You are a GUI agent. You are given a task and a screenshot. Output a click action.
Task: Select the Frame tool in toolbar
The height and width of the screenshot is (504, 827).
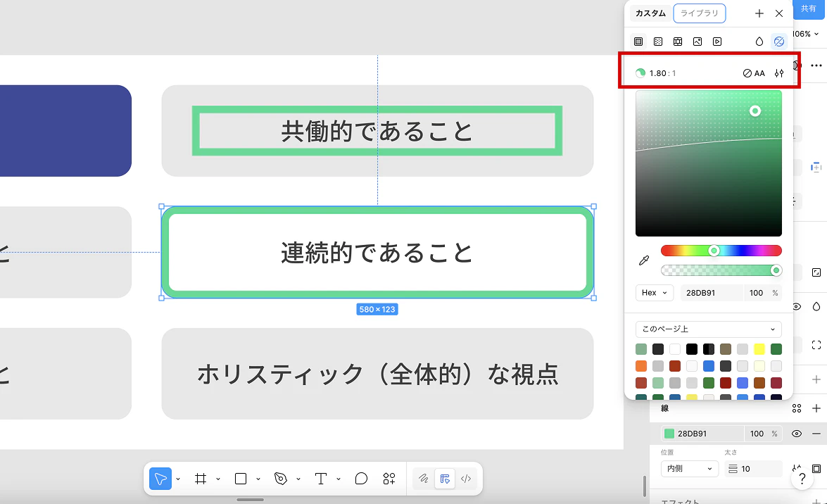click(201, 479)
